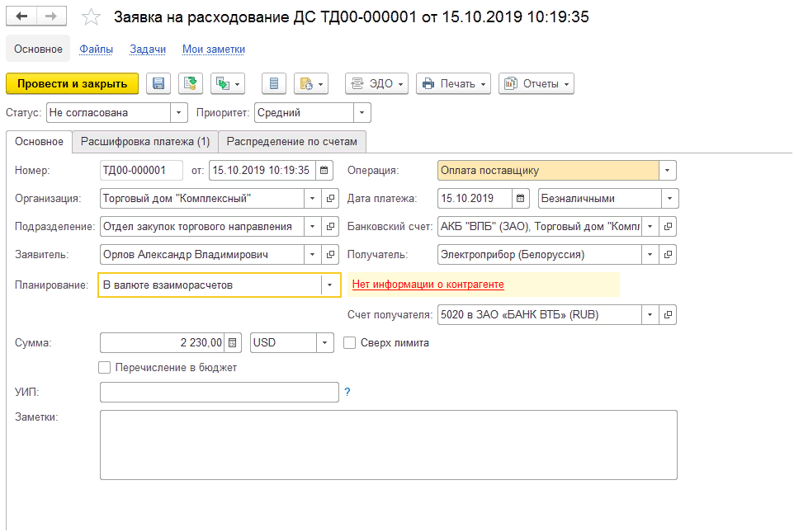Click into the Заметки text area

point(388,445)
